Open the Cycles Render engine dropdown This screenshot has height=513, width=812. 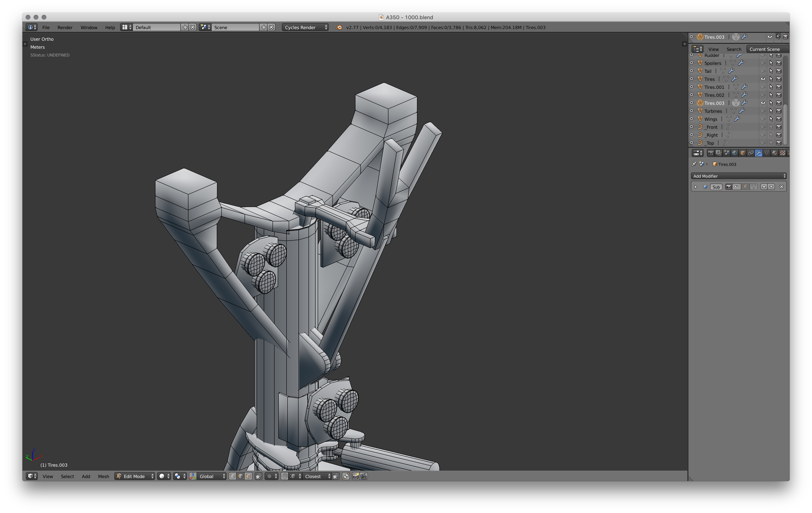click(x=305, y=27)
